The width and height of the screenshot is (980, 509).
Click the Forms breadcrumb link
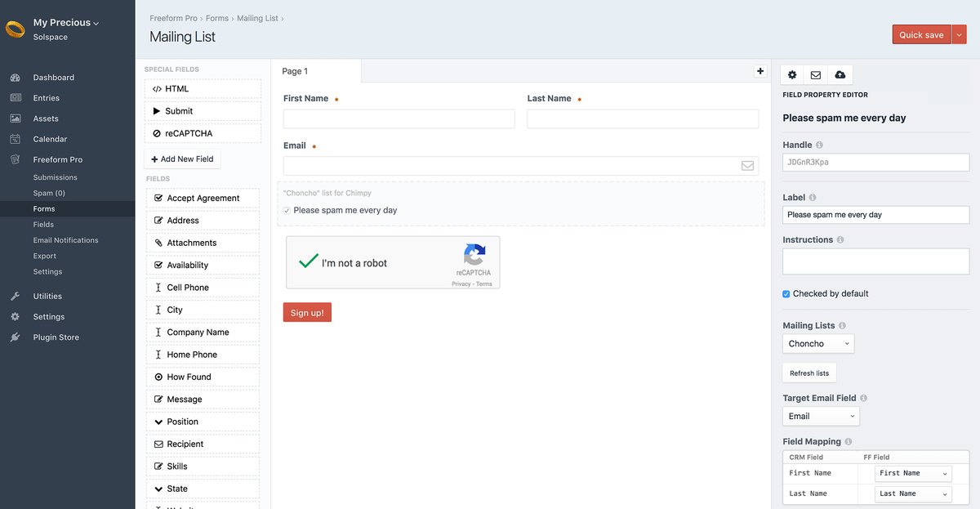(217, 18)
